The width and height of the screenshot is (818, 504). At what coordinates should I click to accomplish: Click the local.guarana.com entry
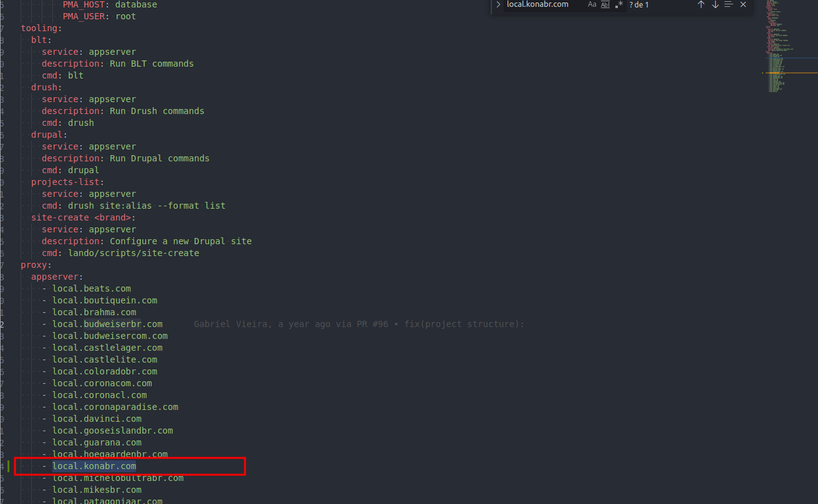click(97, 442)
